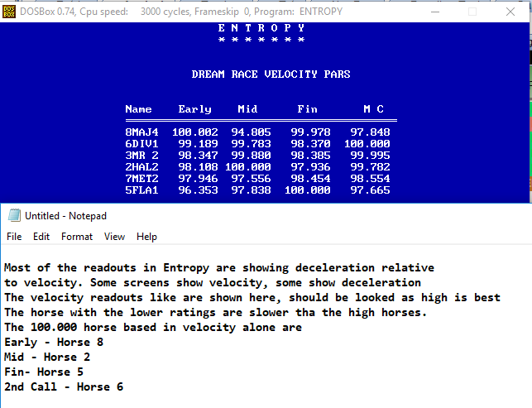Screen dimensions: 532x408
Task: Click the Early column header
Action: click(194, 109)
